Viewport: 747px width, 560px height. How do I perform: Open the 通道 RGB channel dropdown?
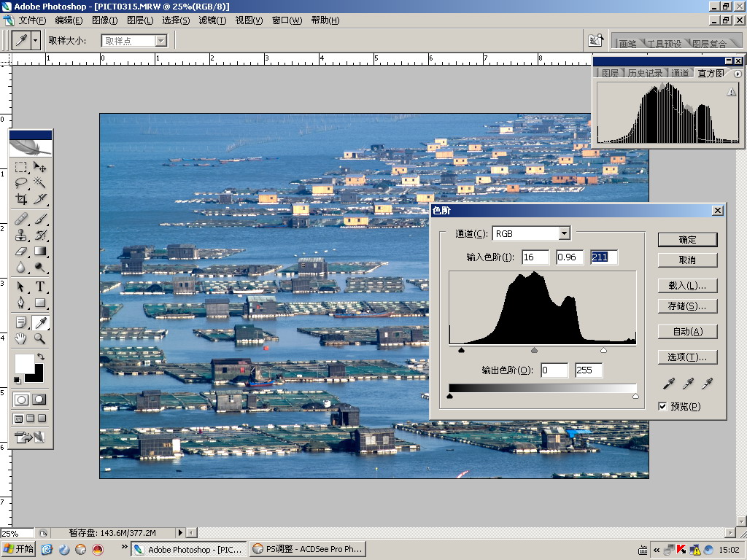564,233
